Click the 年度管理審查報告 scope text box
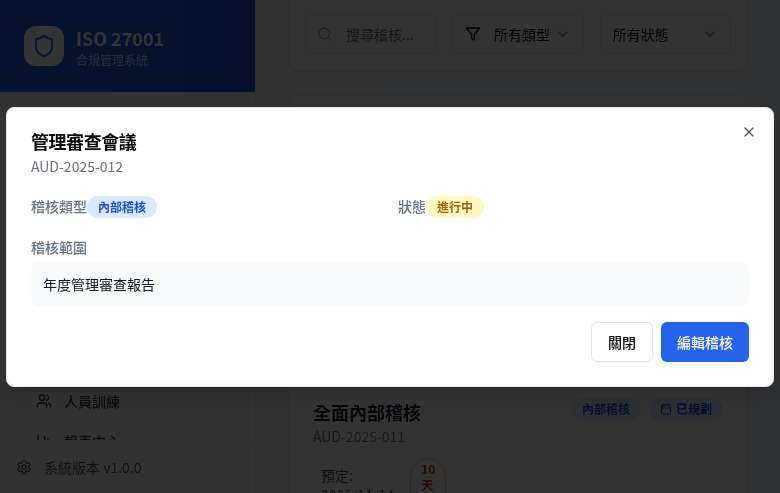The height and width of the screenshot is (493, 780). click(389, 285)
